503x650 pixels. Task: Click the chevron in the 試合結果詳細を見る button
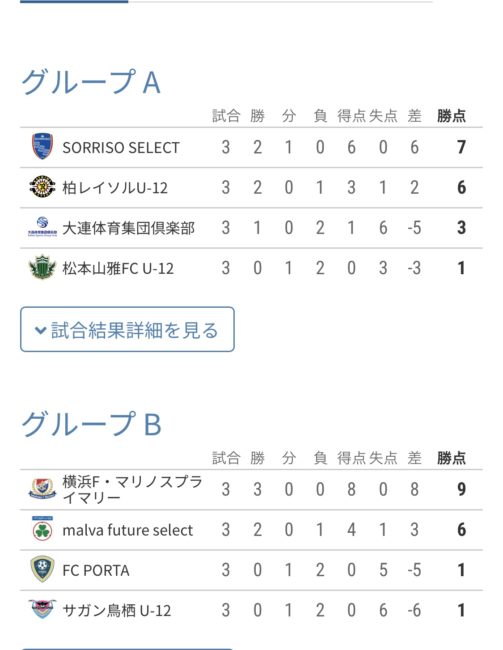(40, 330)
